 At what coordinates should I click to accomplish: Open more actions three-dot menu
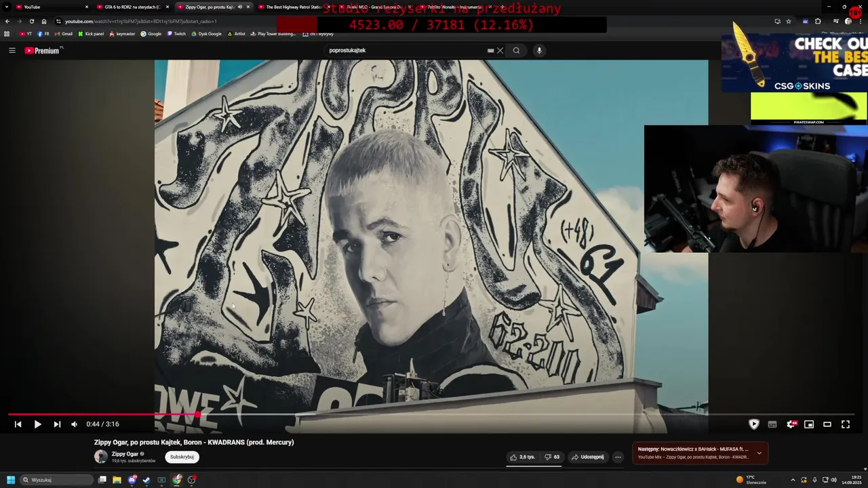(x=618, y=457)
